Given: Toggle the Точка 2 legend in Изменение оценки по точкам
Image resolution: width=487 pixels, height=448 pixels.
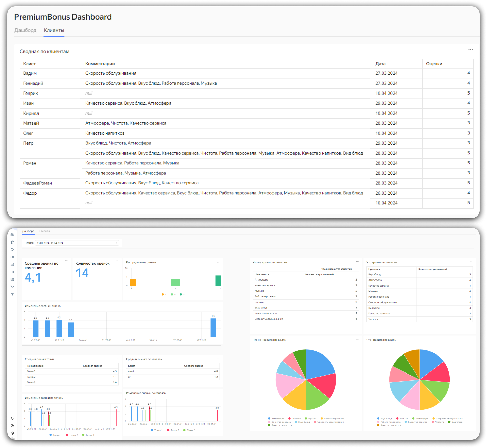Looking at the screenshot, I should (x=72, y=435).
